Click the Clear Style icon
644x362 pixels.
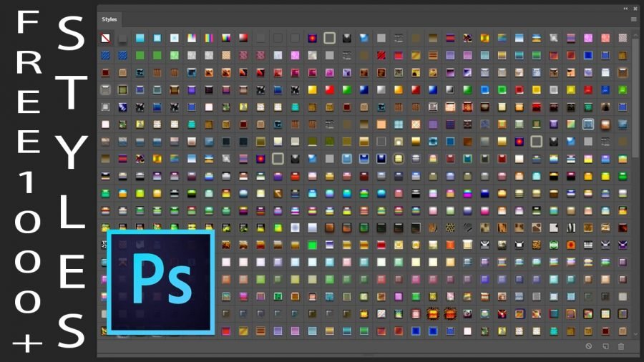(589, 346)
